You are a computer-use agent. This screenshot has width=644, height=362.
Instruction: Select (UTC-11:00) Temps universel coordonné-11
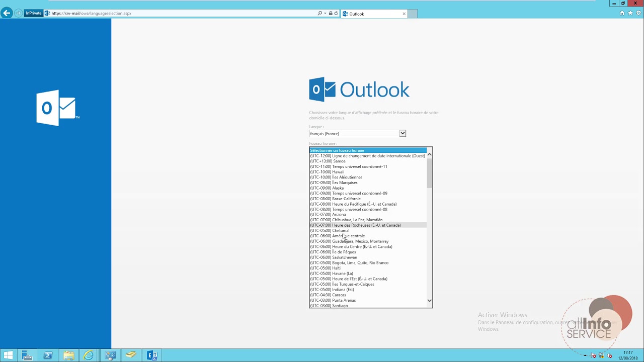coord(367,166)
